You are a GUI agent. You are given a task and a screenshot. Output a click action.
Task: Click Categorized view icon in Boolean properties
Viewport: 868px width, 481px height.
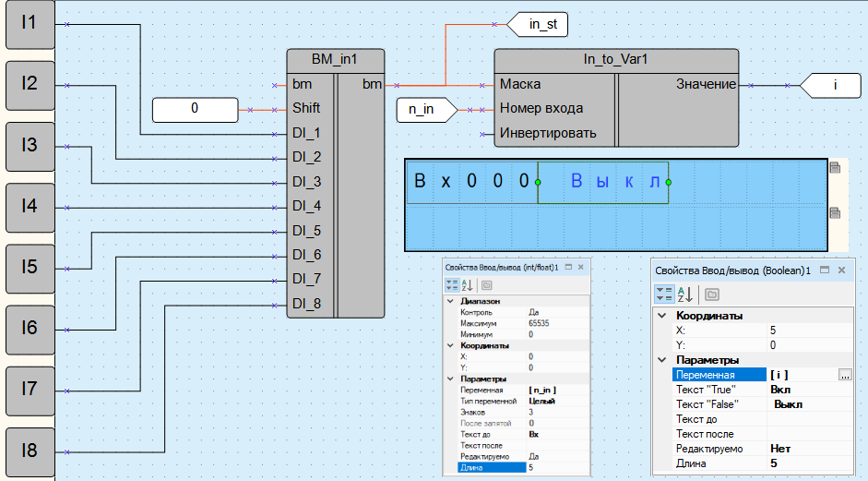tap(664, 295)
